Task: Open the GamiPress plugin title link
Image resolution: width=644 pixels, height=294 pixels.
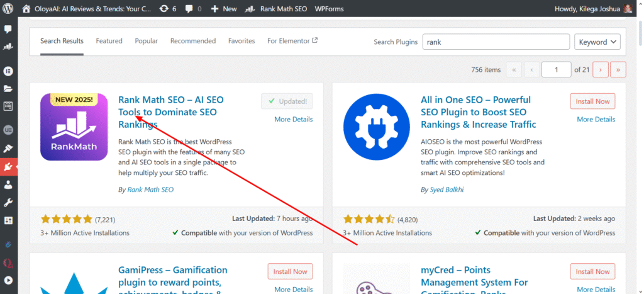Action: pos(172,280)
